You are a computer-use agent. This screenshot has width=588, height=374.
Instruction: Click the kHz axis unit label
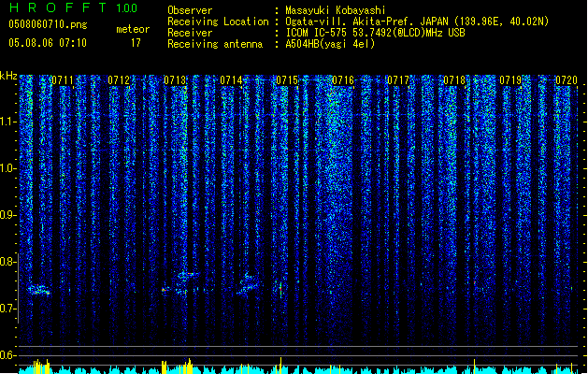[x=8, y=76]
